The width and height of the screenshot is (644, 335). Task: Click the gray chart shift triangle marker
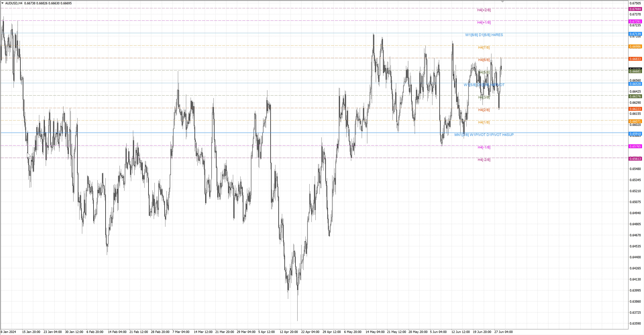tap(502, 2)
